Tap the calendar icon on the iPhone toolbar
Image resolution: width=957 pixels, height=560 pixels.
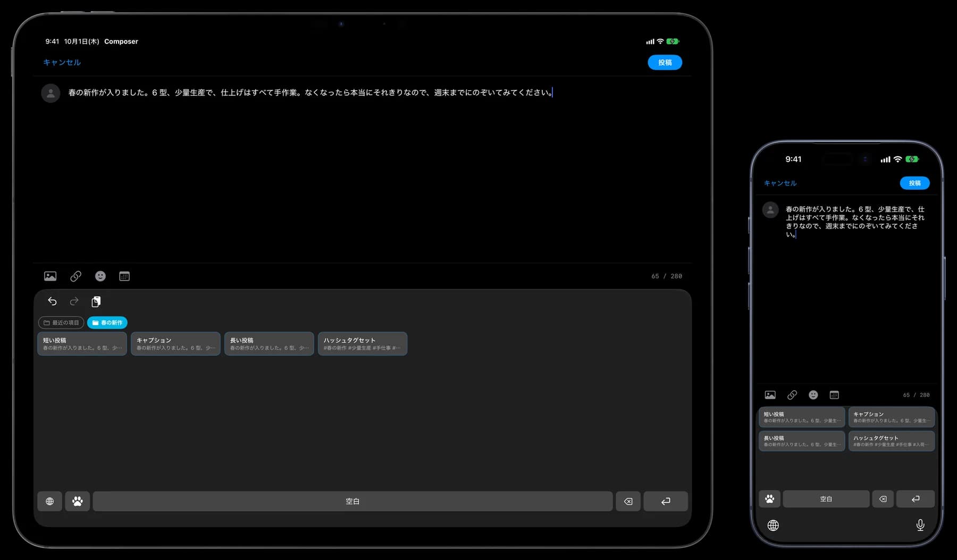pyautogui.click(x=834, y=395)
